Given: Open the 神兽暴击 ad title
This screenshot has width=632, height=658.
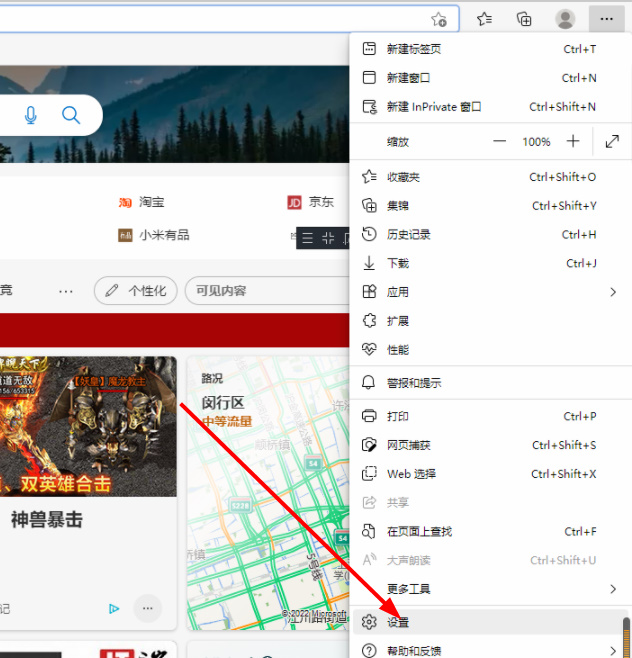Looking at the screenshot, I should 47,520.
